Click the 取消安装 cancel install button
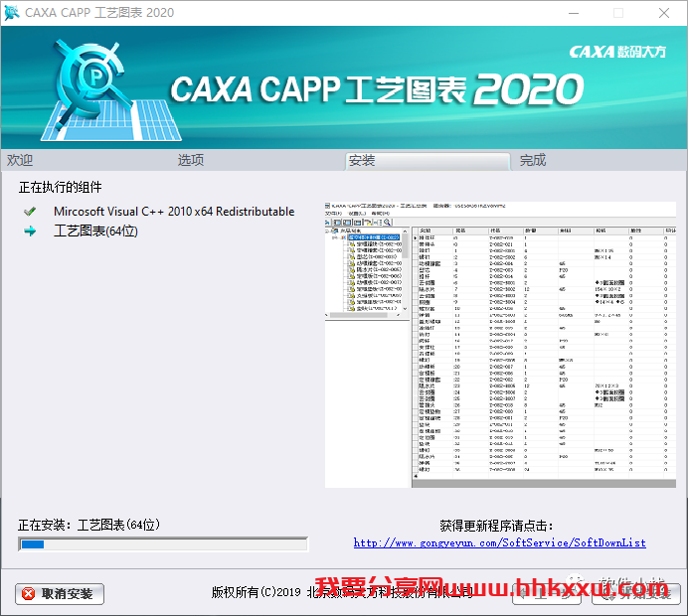This screenshot has width=688, height=616. tap(60, 593)
